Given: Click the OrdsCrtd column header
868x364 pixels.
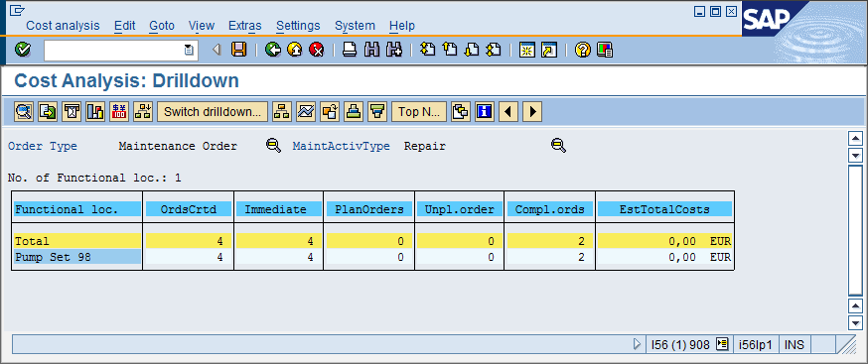Looking at the screenshot, I should click(x=189, y=209).
